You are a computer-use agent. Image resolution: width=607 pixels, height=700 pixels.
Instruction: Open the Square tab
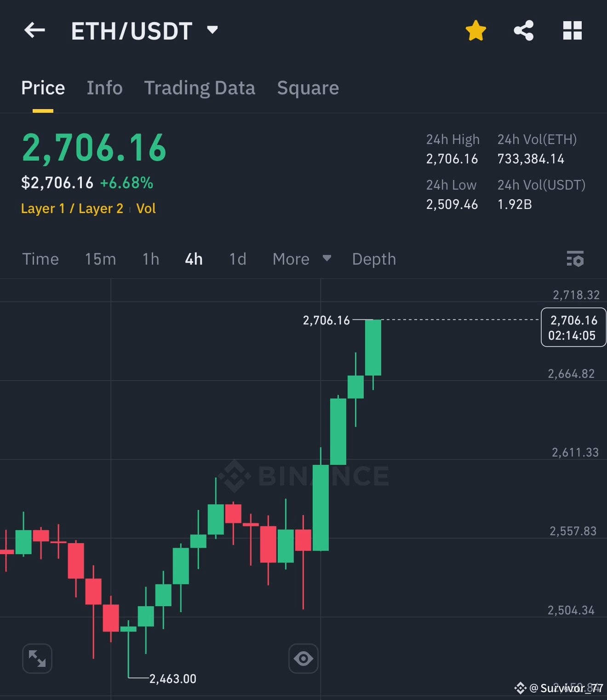[x=308, y=88]
